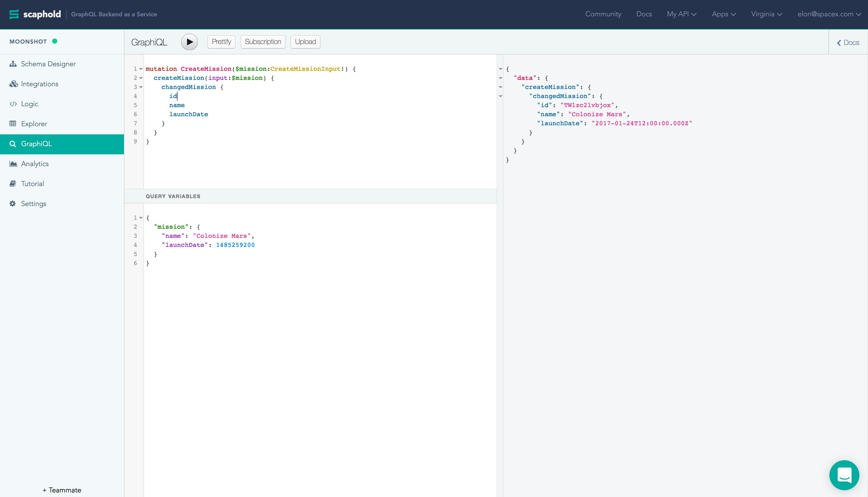Collapse the "data" object in results

click(x=500, y=78)
